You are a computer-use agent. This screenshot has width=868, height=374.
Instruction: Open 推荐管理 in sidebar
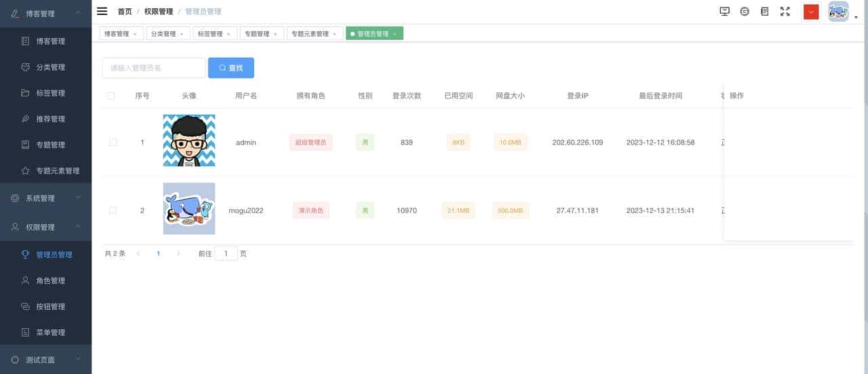pyautogui.click(x=51, y=119)
